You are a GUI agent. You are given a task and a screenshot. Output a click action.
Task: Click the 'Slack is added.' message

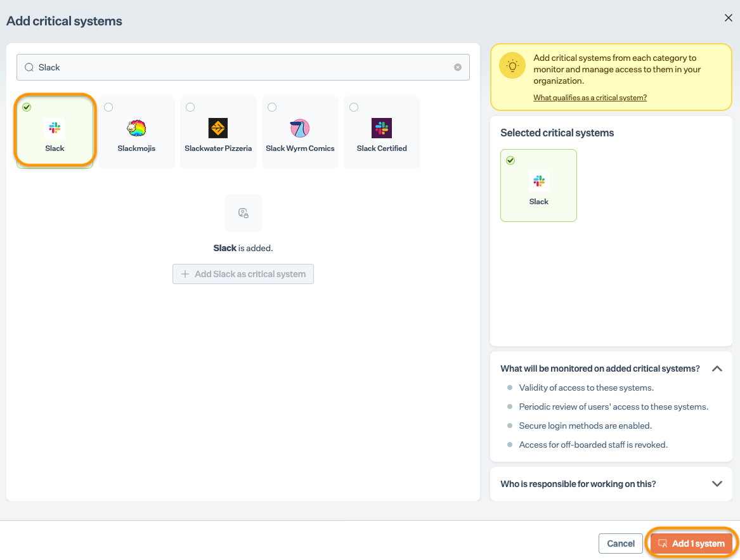tap(243, 249)
